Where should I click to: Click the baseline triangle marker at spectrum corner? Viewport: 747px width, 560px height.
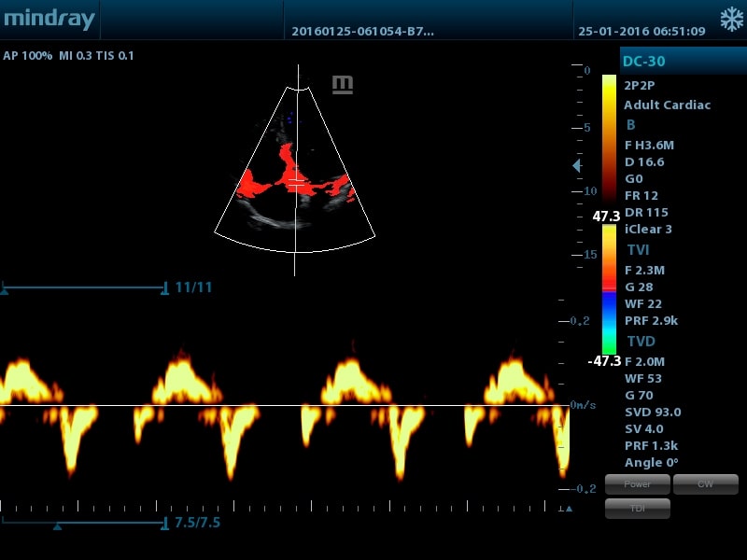569,509
